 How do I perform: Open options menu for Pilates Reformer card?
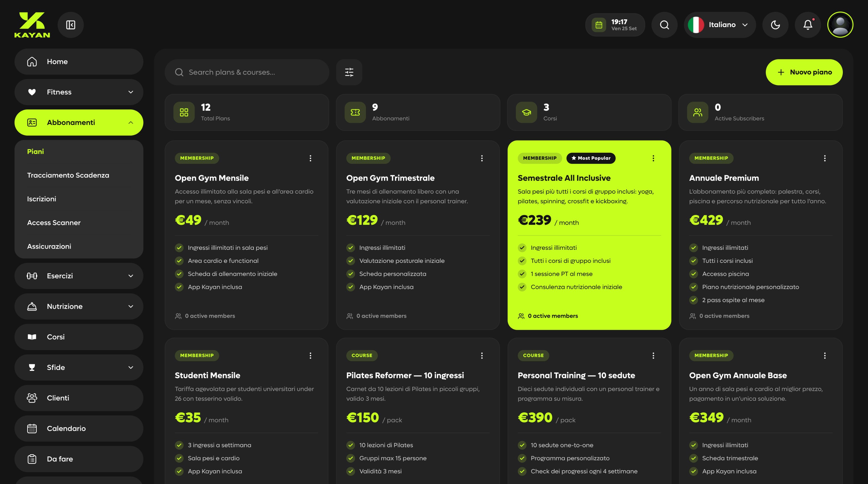pos(482,355)
